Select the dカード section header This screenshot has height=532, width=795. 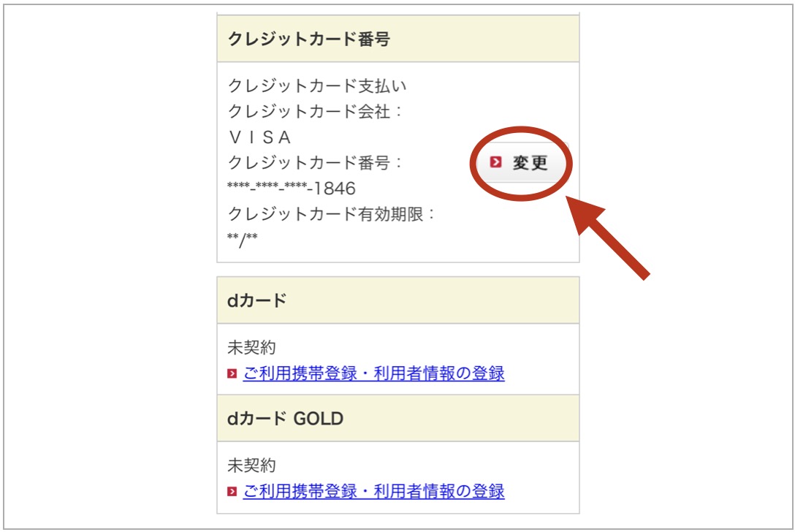[398, 300]
